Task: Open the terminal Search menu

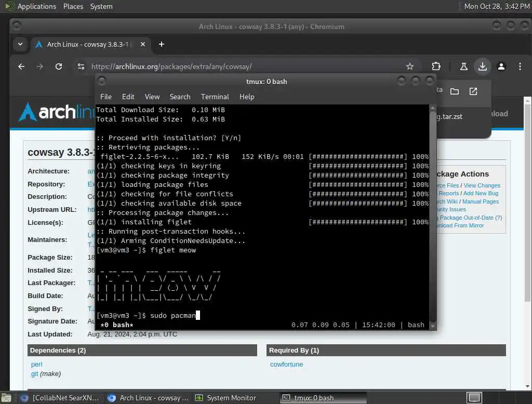Action: [180, 97]
